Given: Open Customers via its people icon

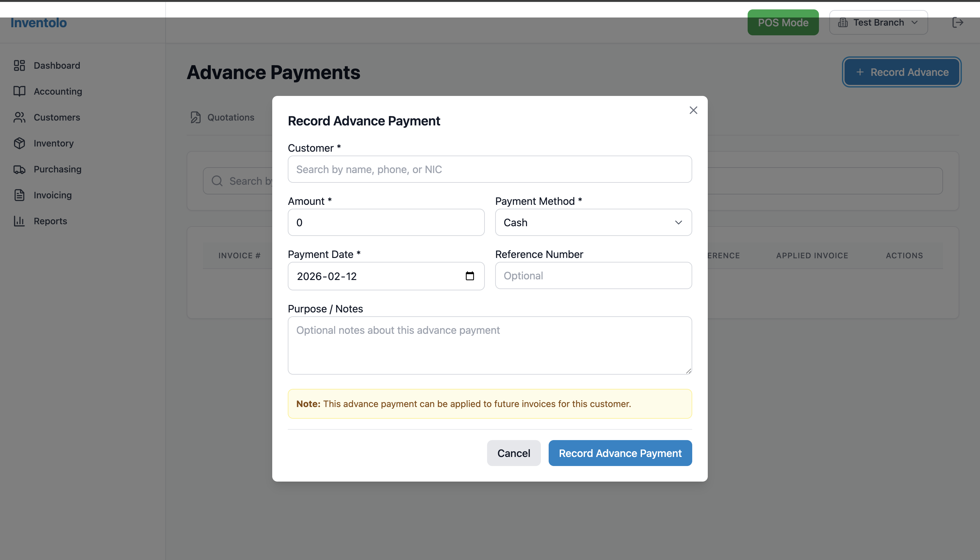Looking at the screenshot, I should click(x=19, y=117).
